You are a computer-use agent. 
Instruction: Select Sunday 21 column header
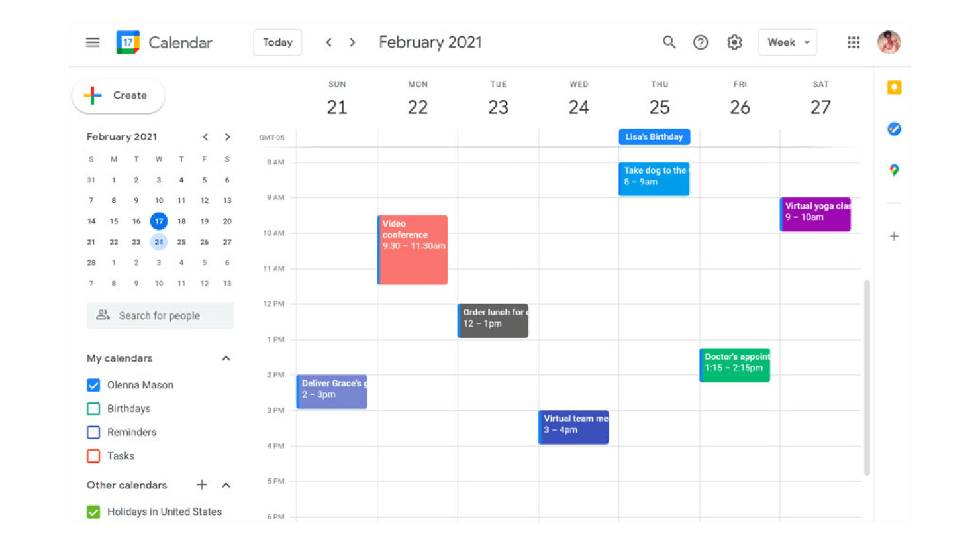point(337,99)
